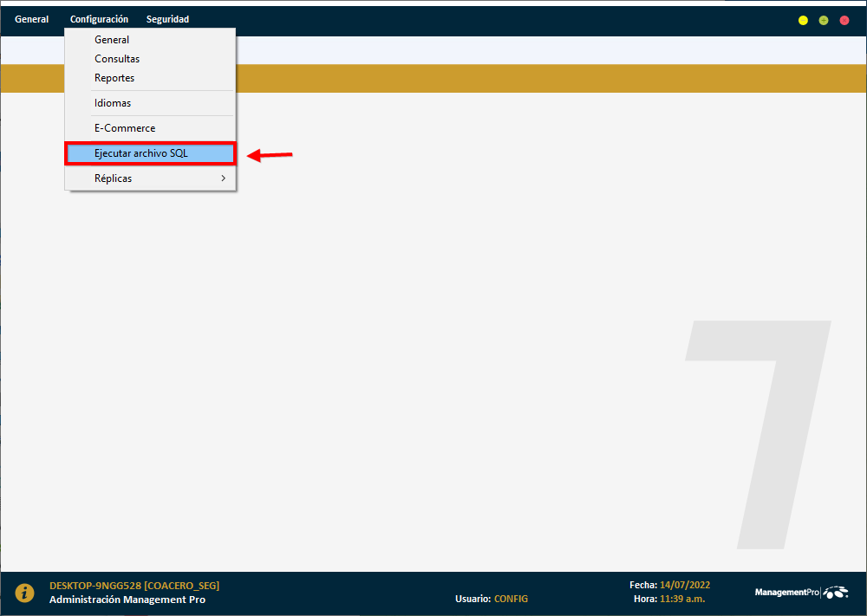Viewport: 867px width, 616px height.
Task: Click Configuración in the top menu bar
Action: [99, 18]
